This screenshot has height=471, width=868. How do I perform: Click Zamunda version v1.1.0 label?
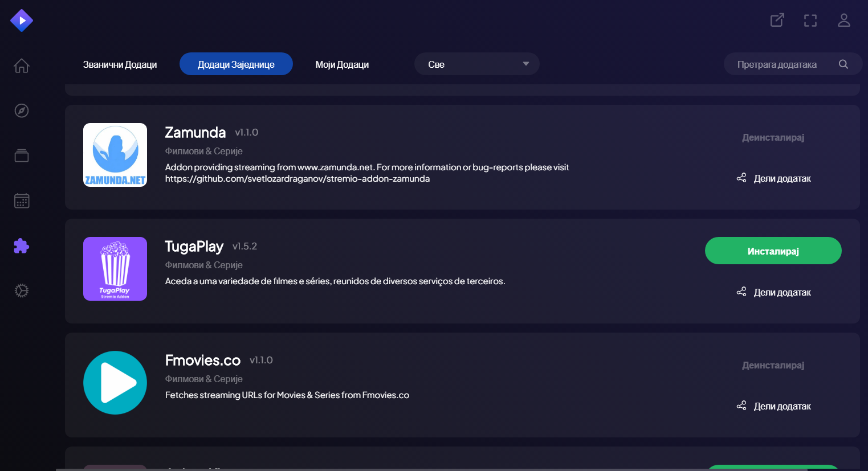tap(247, 132)
